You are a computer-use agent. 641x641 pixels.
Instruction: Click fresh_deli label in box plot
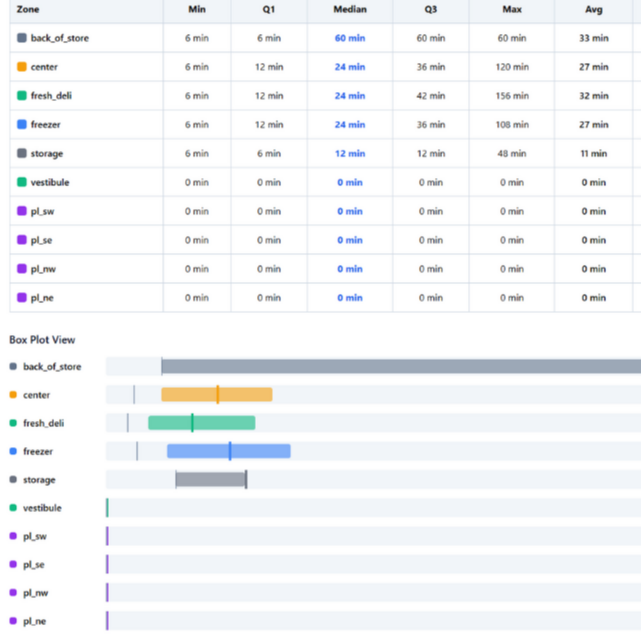43,423
